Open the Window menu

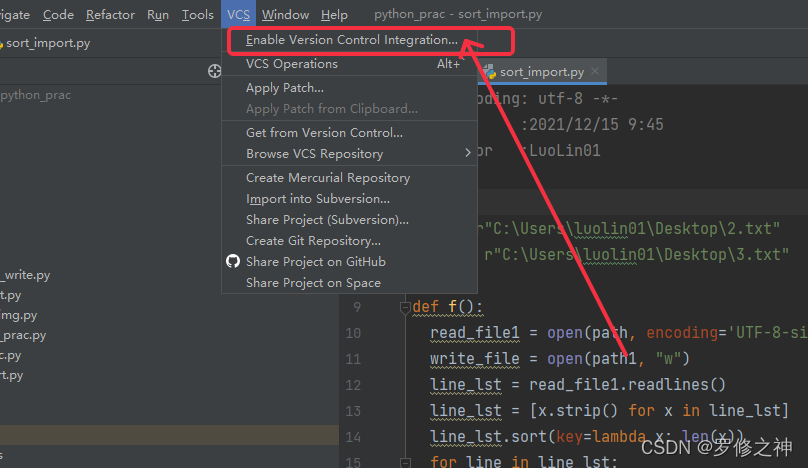[285, 14]
